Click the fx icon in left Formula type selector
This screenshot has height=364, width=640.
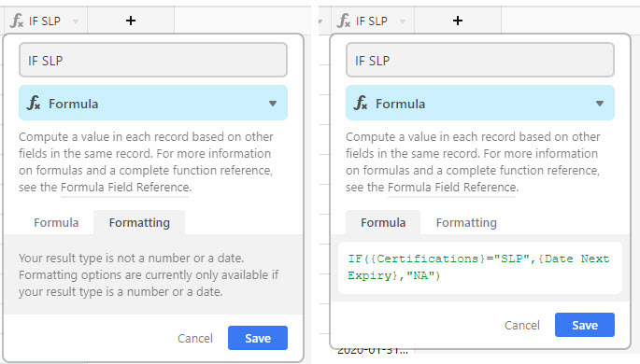coord(34,103)
